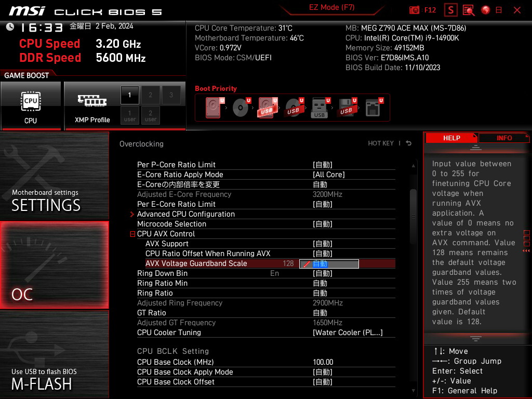Toggle XMP Profile 2
The width and height of the screenshot is (532, 399).
[x=151, y=95]
